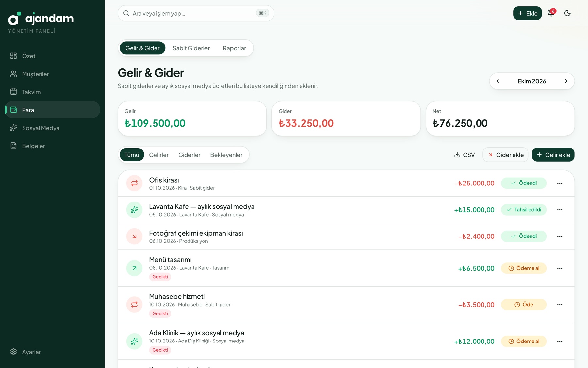
Task: Switch to Sabit Giderler tab
Action: [191, 48]
